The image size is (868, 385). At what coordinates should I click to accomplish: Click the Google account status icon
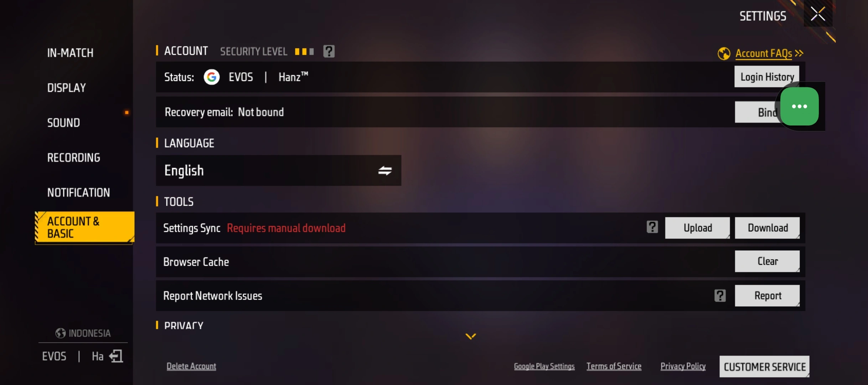coord(211,77)
